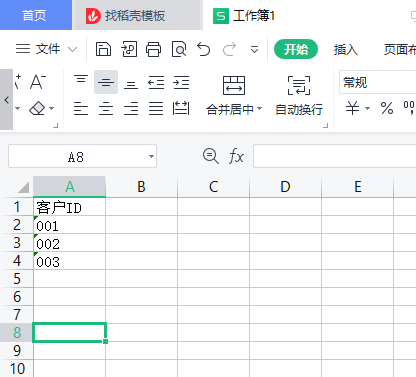Expand the arrow next to 文件
416x377 pixels.
click(72, 50)
